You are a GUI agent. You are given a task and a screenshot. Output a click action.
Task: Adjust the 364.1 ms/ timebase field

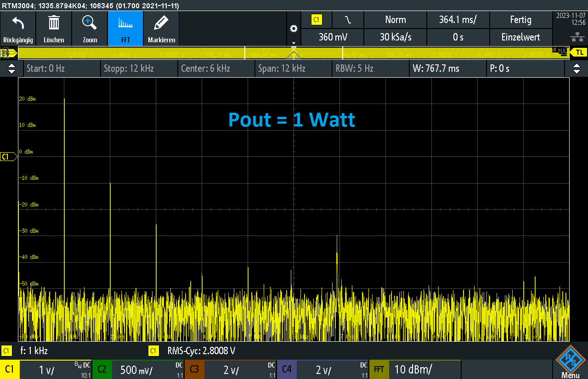pos(458,20)
